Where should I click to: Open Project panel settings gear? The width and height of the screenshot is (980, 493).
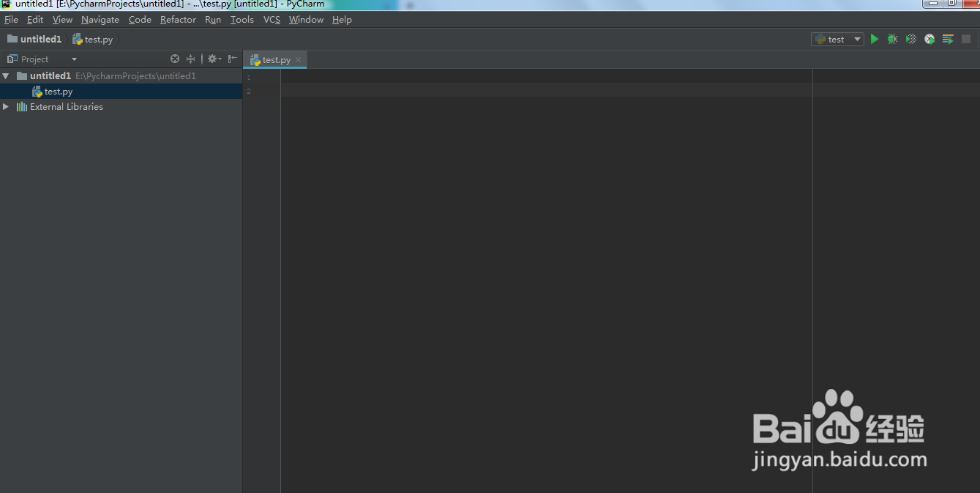click(214, 59)
